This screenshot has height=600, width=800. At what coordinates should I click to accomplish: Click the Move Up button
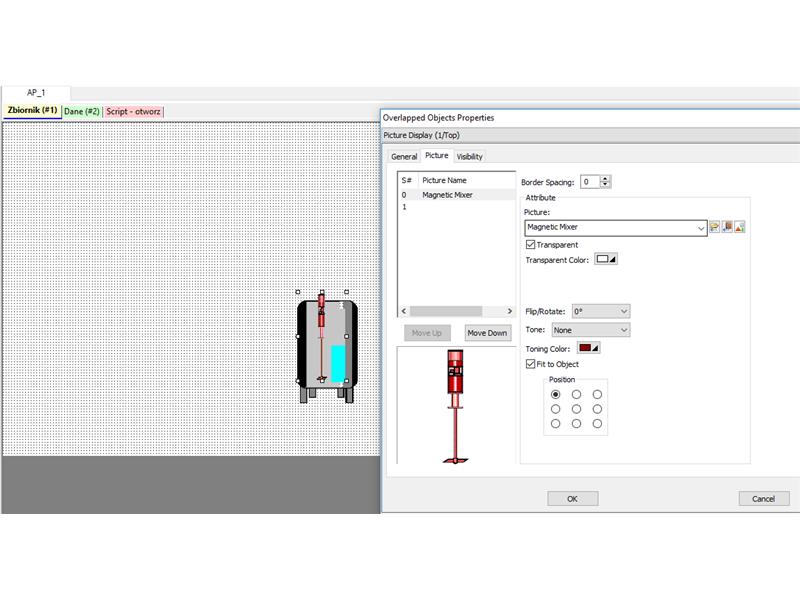coord(427,333)
